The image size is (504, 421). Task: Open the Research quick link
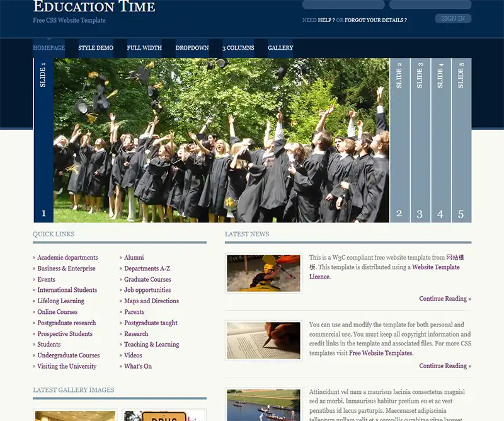click(x=136, y=334)
